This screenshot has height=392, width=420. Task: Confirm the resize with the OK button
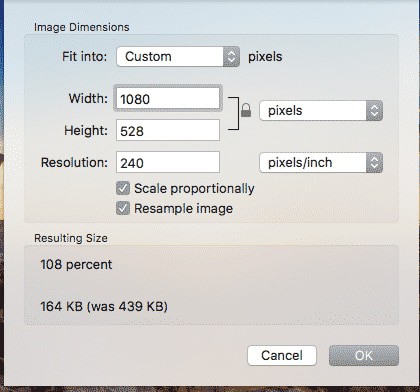pyautogui.click(x=364, y=355)
